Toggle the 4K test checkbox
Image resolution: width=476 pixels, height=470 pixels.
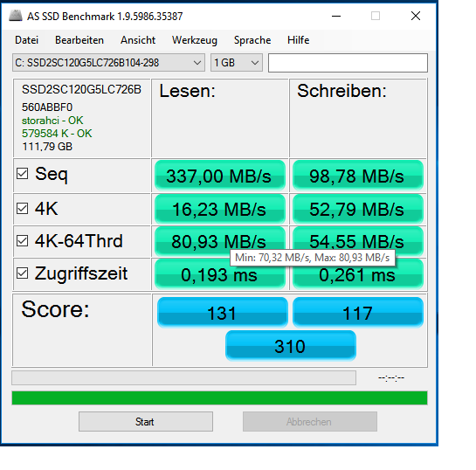coord(23,209)
